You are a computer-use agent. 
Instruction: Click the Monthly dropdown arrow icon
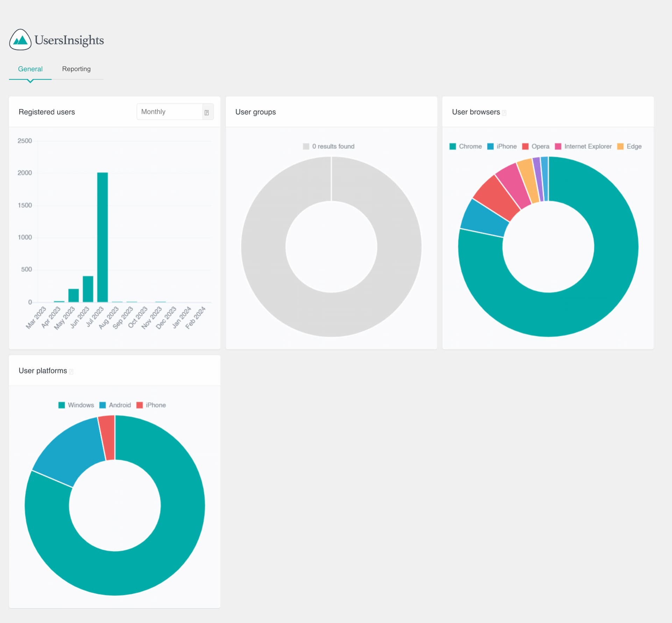(207, 112)
